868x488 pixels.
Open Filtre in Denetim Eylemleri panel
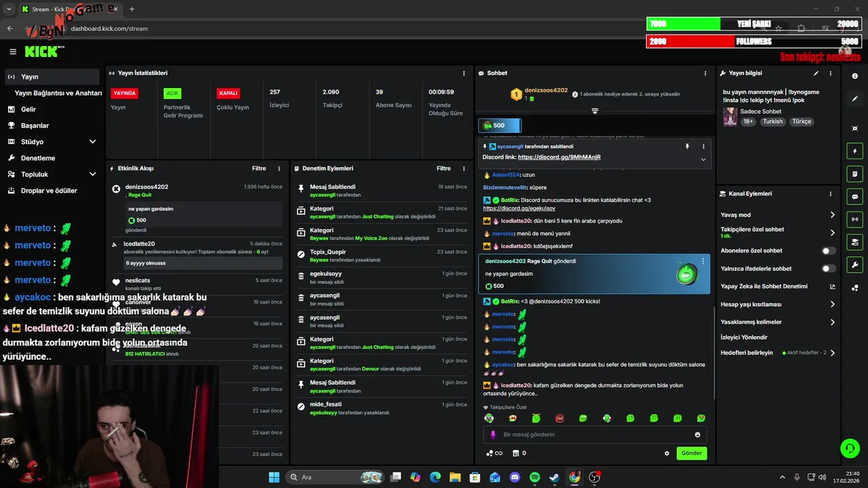[x=443, y=168]
